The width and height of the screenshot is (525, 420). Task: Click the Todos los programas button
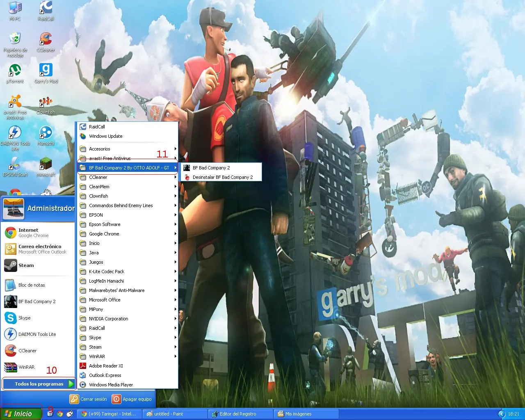(39, 384)
